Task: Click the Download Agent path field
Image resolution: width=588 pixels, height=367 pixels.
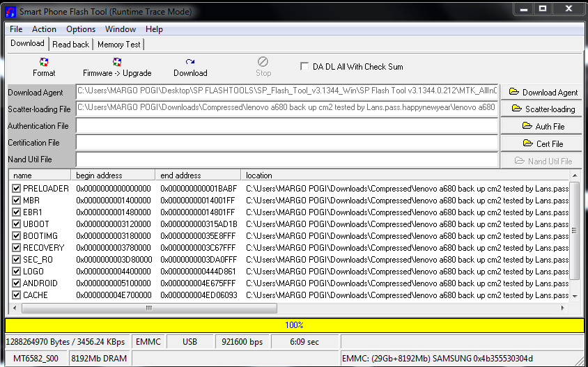Action: pyautogui.click(x=287, y=91)
